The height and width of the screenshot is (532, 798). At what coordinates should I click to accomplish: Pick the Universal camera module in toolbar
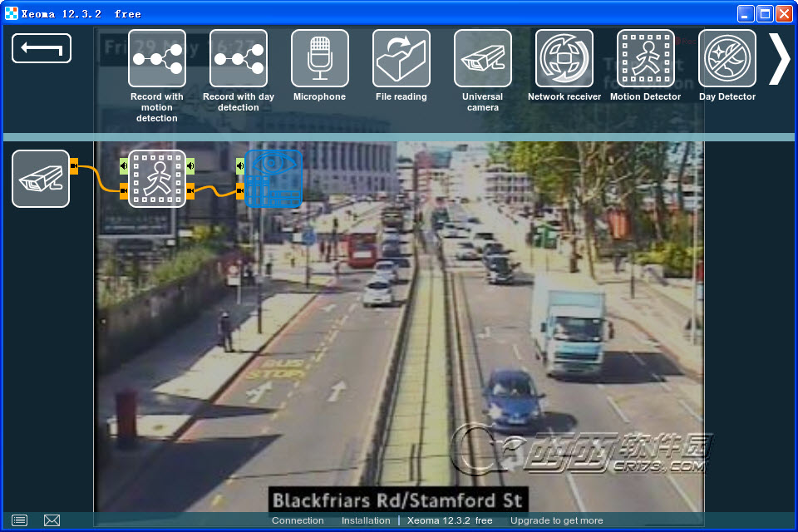tap(483, 58)
